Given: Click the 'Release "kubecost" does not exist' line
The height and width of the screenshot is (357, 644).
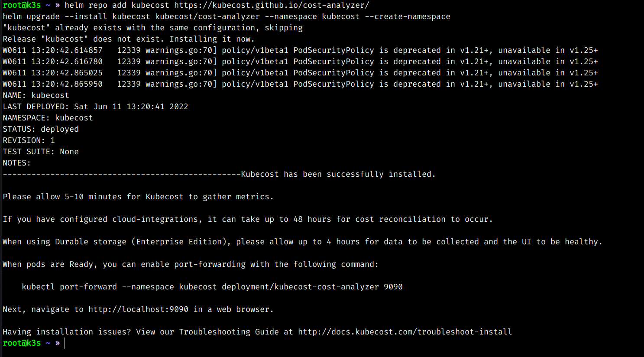Looking at the screenshot, I should (129, 39).
